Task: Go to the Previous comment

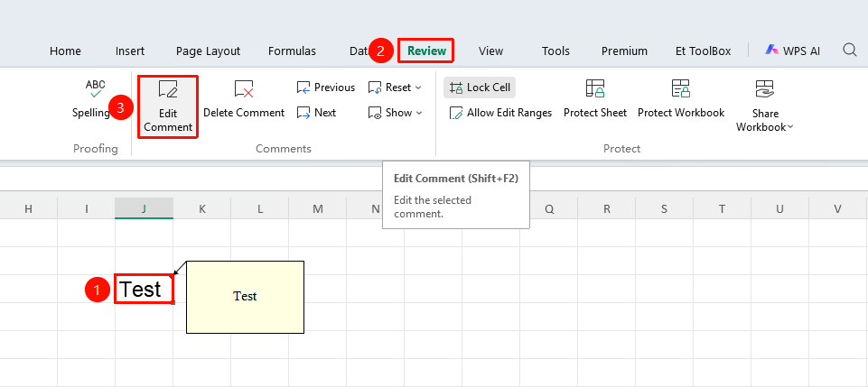Action: pos(326,88)
